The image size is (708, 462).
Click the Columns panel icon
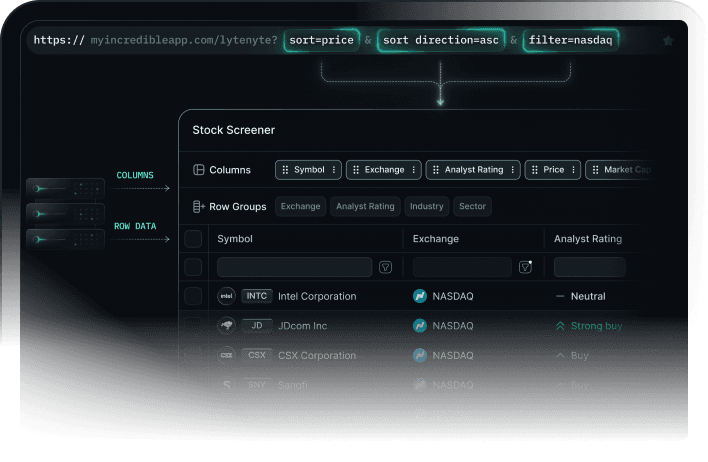(x=199, y=170)
